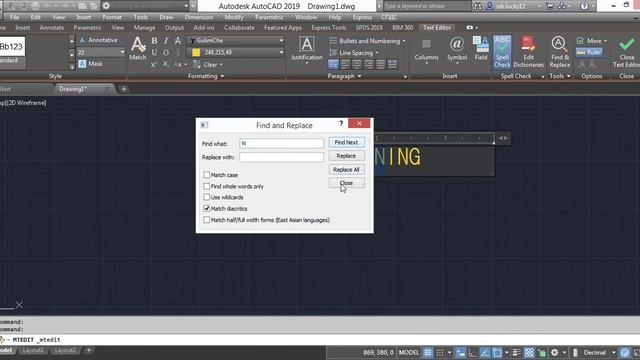Viewport: 640px width, 360px height.
Task: Enable Use wildcards checkbox
Action: click(x=207, y=197)
